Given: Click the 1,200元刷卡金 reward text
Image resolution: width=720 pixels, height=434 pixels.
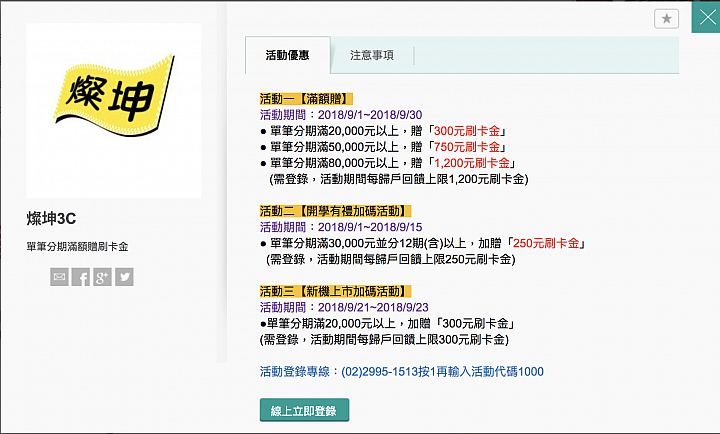Looking at the screenshot, I should [472, 163].
